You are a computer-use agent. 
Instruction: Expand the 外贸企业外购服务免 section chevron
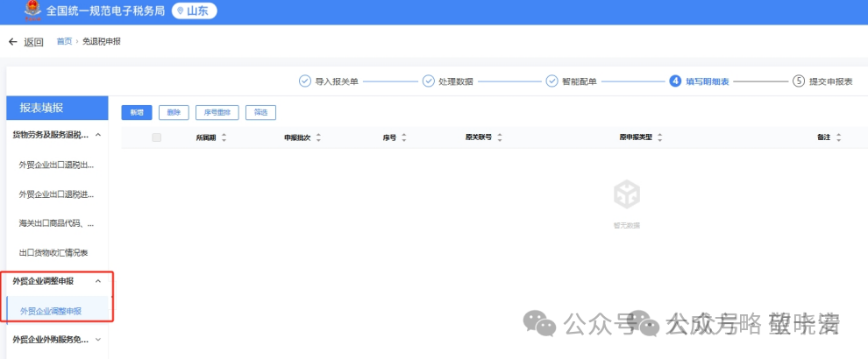(98, 340)
